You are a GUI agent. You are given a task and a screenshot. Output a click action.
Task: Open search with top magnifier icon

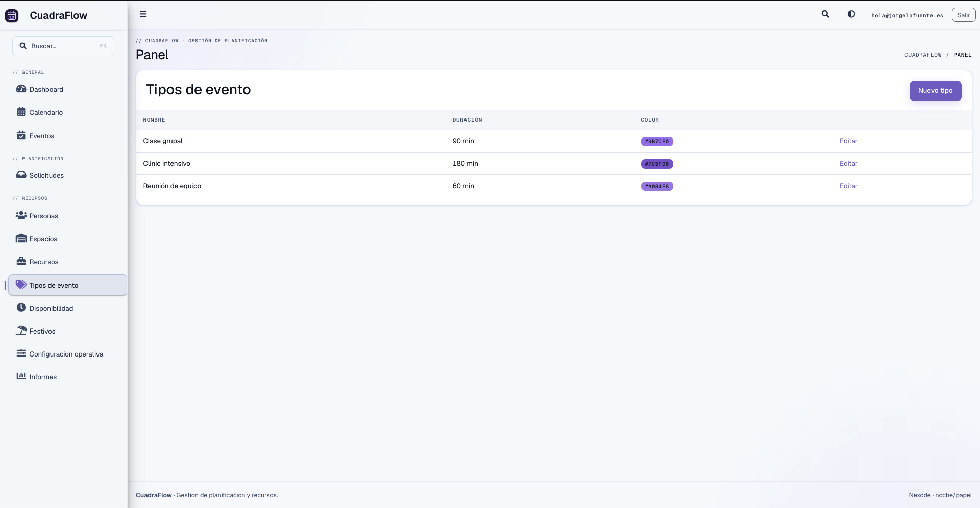pos(825,14)
